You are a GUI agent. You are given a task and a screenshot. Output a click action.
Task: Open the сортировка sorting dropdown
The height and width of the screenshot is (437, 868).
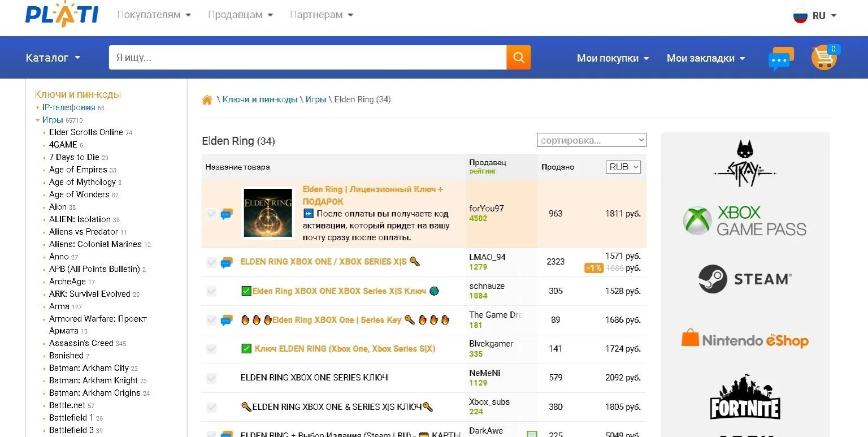[x=592, y=140]
